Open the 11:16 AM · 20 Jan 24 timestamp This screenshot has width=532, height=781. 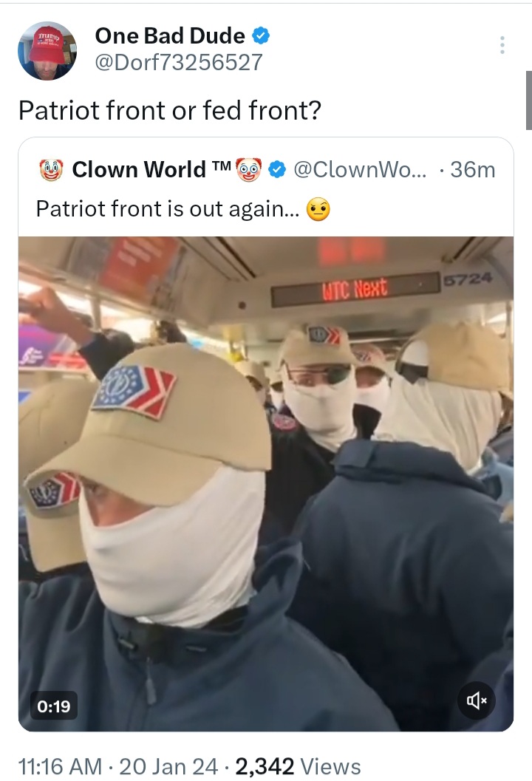point(118,766)
